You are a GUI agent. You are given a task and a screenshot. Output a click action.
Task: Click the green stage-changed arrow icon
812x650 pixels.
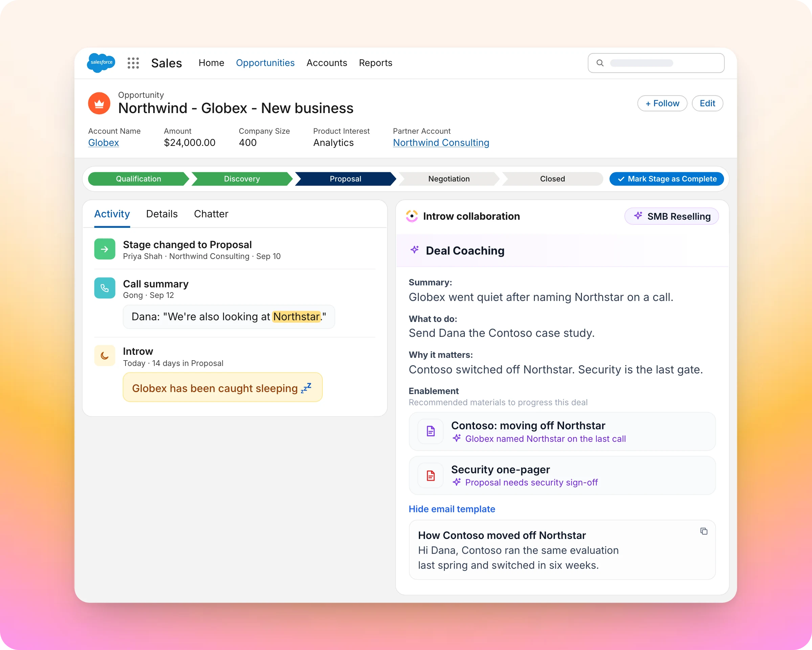tap(105, 249)
